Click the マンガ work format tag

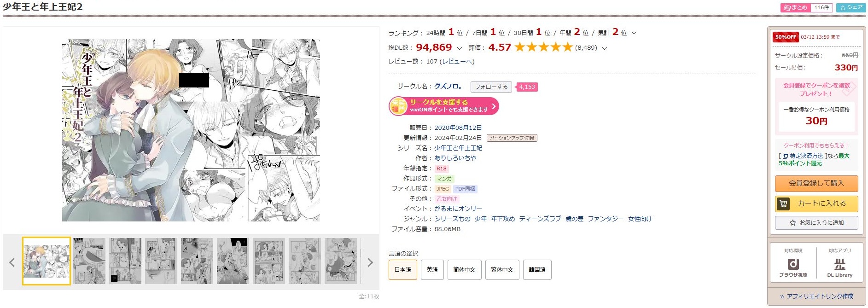444,179
